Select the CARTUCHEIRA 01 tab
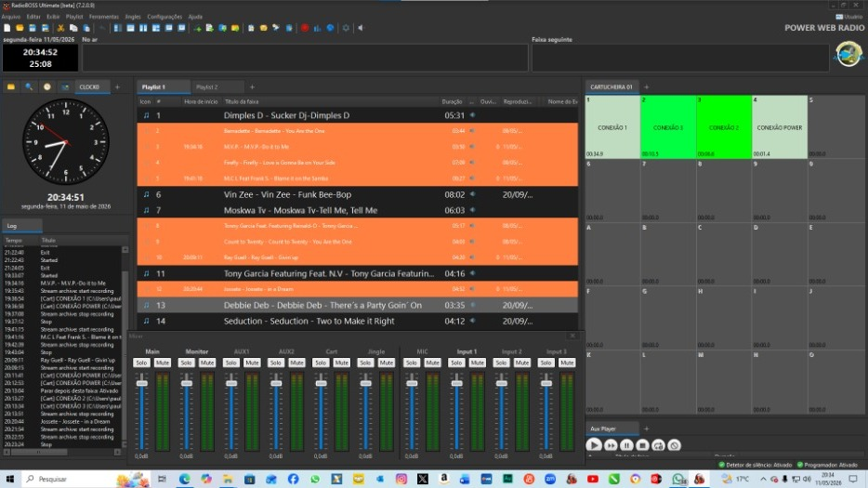 click(612, 87)
